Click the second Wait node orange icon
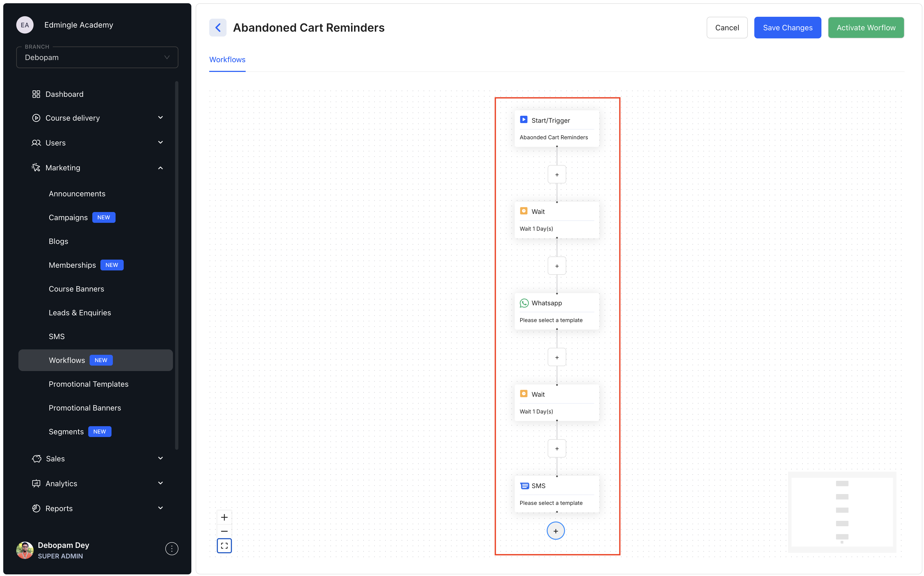Image resolution: width=924 pixels, height=576 pixels. (x=524, y=394)
